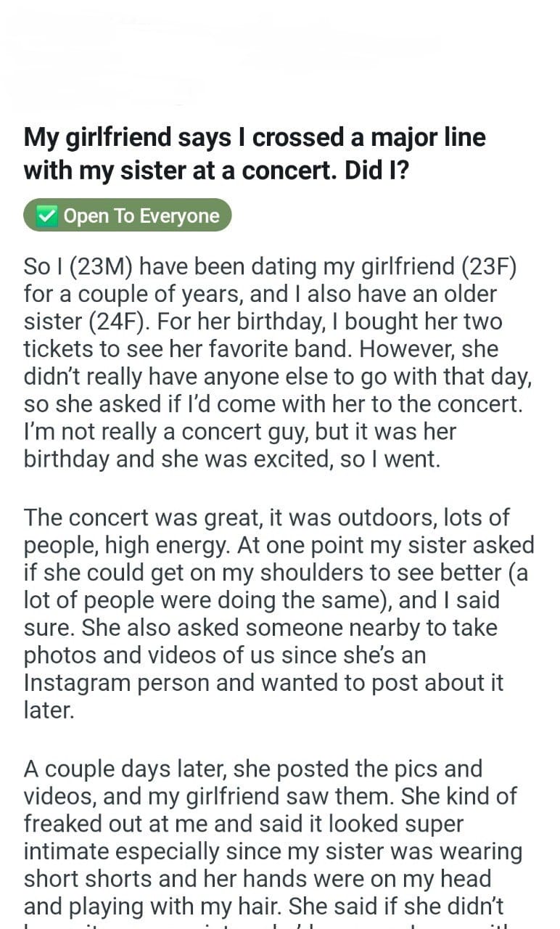This screenshot has width=560, height=929.
Task: Click the "(23M)" age tag in text
Action: tap(99, 266)
